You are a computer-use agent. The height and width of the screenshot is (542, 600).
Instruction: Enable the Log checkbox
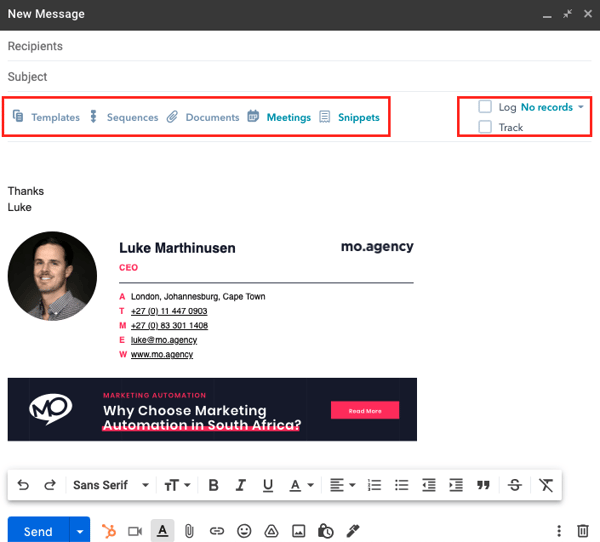[485, 106]
